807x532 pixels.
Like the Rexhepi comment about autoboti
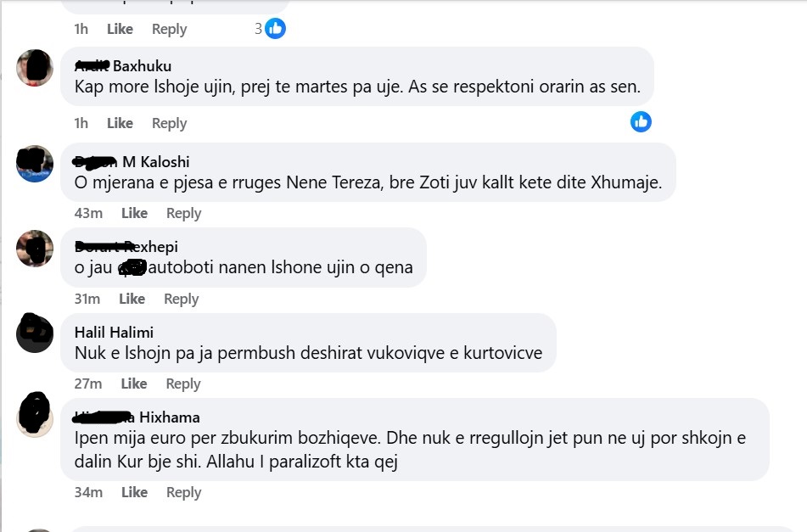tap(132, 299)
